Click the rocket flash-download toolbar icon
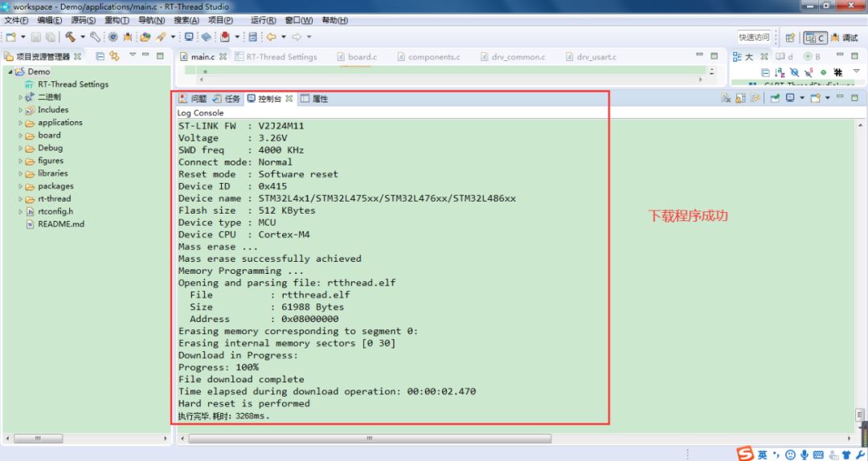Image resolution: width=868 pixels, height=461 pixels. point(161,37)
